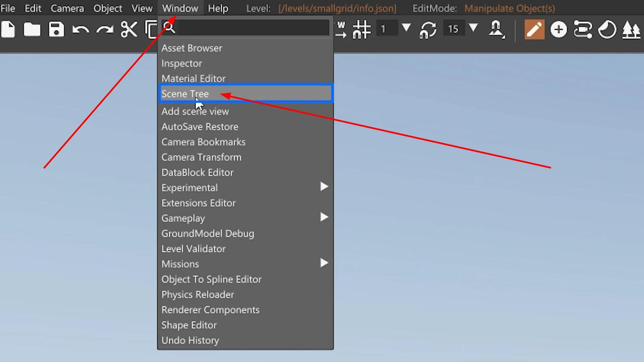Toggle the magnet snap rotation icon
Screen dimensions: 644x362
[428, 29]
